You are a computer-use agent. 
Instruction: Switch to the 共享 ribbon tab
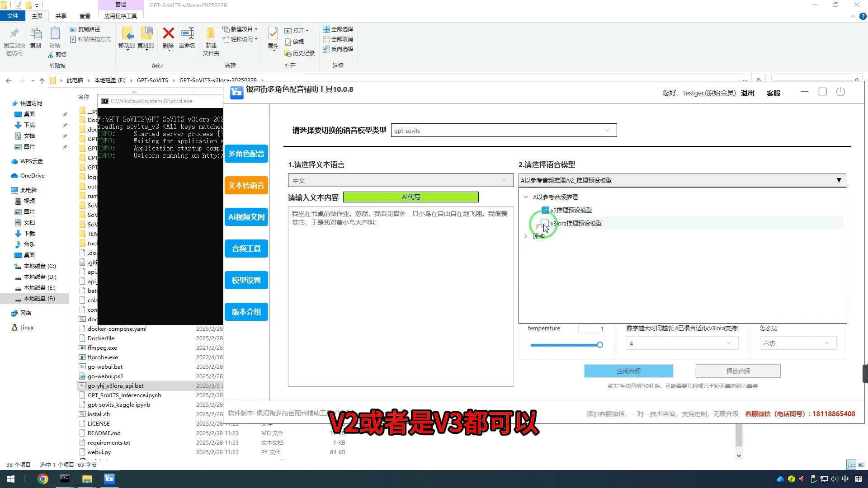tap(61, 16)
